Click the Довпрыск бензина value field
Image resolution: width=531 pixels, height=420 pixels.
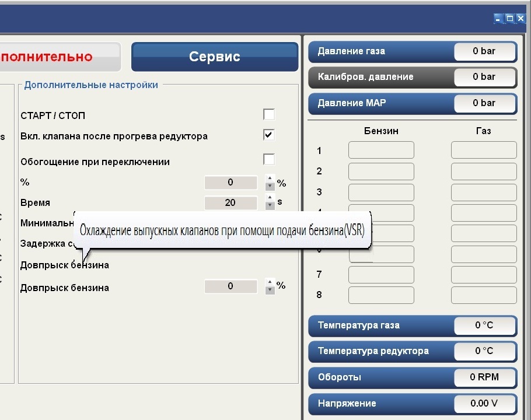pyautogui.click(x=230, y=286)
